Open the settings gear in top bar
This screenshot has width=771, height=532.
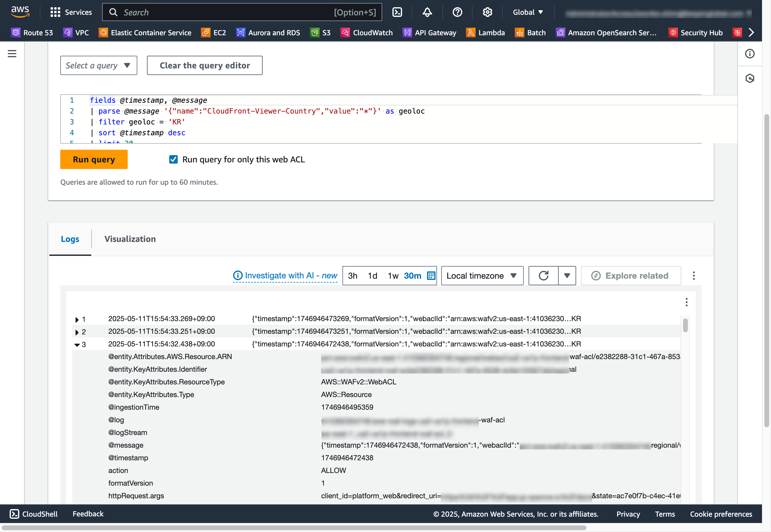click(x=487, y=12)
